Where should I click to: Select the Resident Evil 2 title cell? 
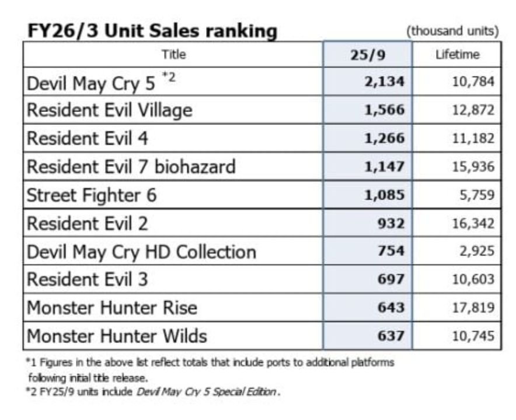(x=88, y=223)
